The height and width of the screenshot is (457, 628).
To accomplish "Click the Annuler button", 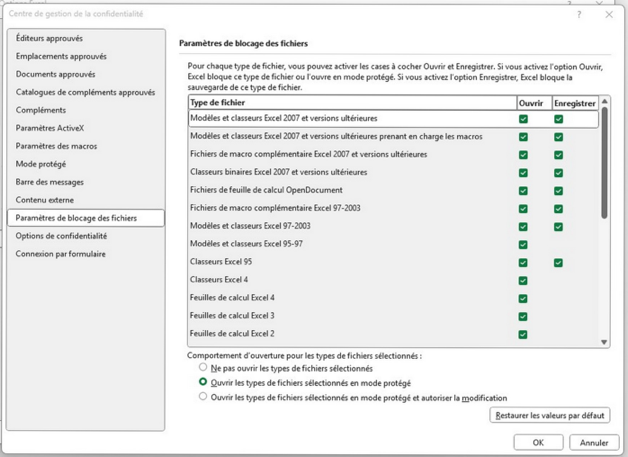I will 594,443.
